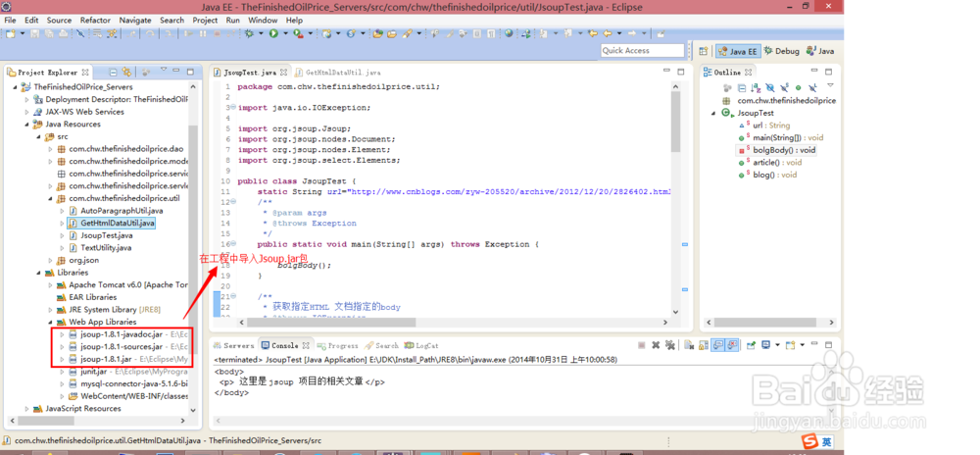Click Last Edit Location arrow icon
The image size is (980, 455).
593,33
